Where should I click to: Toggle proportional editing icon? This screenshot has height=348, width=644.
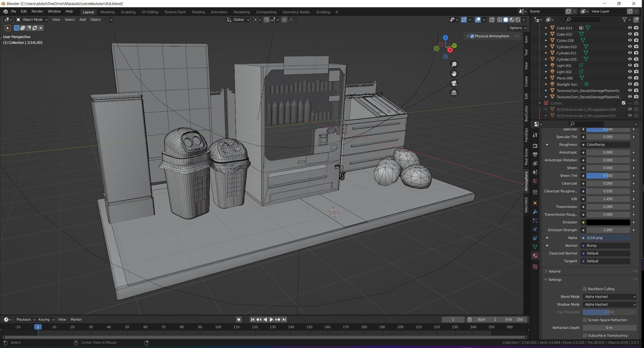click(x=284, y=20)
